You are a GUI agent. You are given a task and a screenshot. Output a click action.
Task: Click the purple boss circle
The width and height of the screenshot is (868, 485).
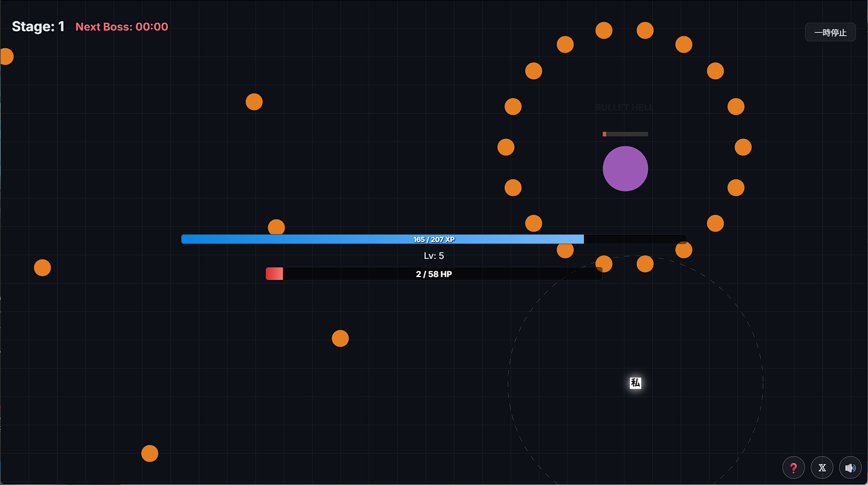coord(625,169)
